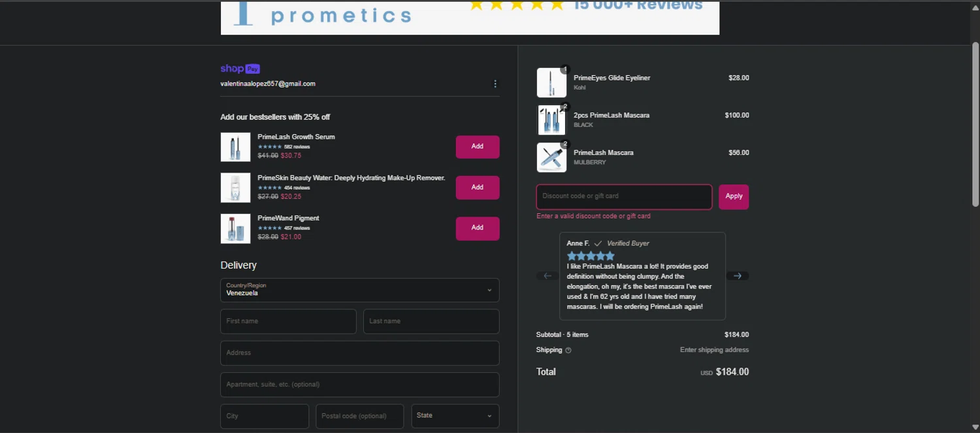The image size is (980, 433).
Task: Click the Shop Pay logo
Action: coord(240,69)
